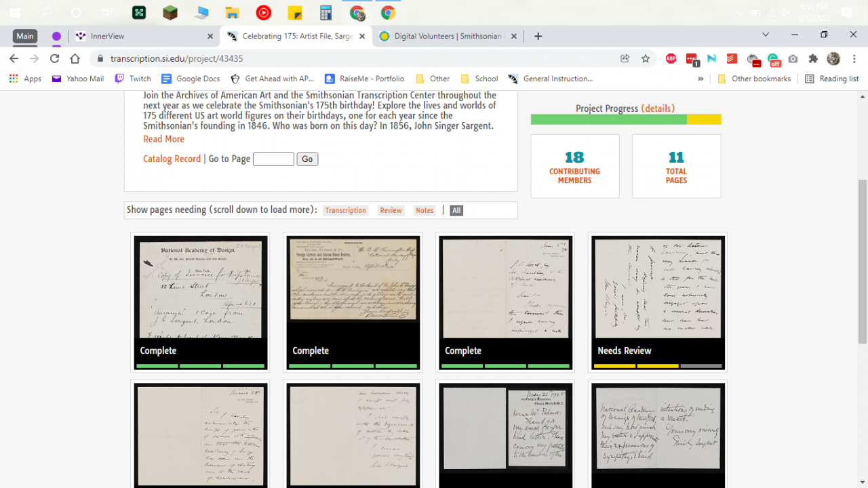Open the Chrome profile avatar
The width and height of the screenshot is (868, 488).
click(833, 58)
